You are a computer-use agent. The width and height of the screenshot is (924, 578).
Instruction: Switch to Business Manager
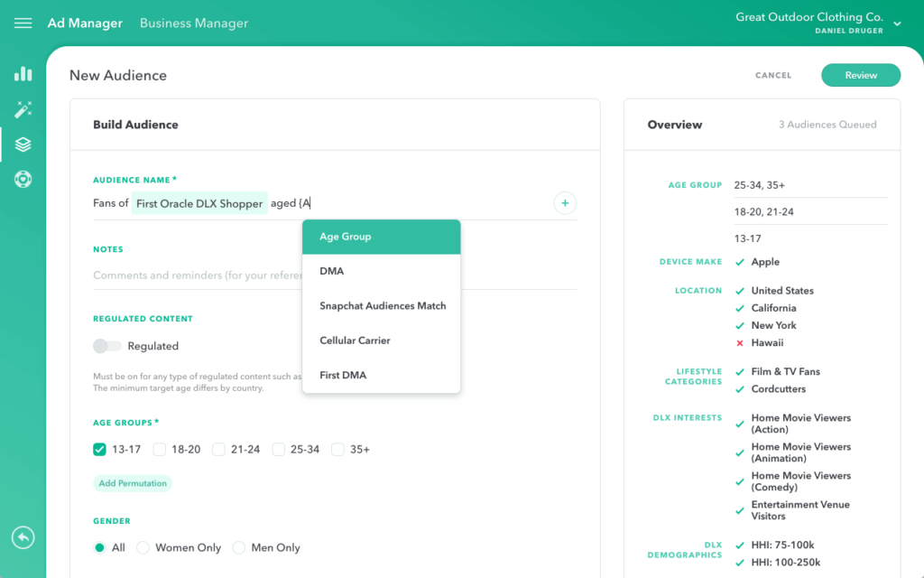click(x=193, y=23)
